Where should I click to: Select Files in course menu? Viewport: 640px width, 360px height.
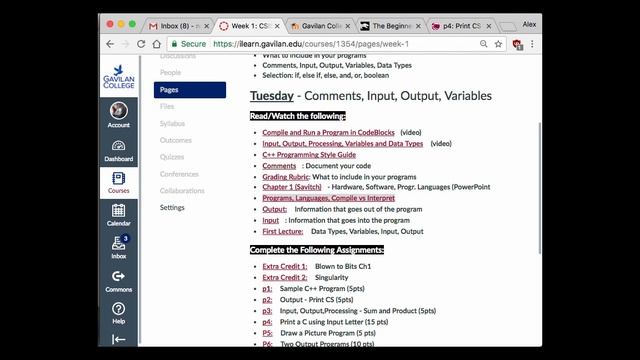tap(167, 107)
